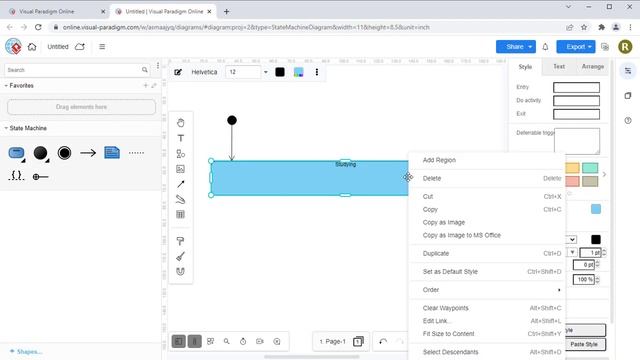Image resolution: width=640 pixels, height=360 pixels.
Task: Click the Do activity input field
Action: click(x=576, y=101)
